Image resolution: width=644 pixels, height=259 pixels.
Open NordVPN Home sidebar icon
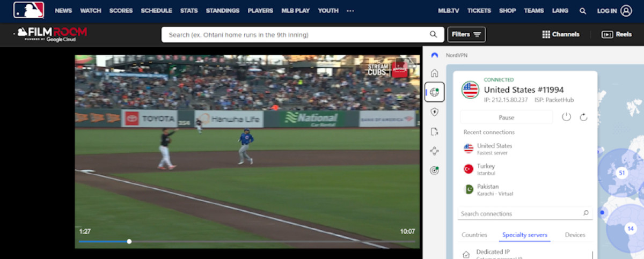(x=435, y=73)
